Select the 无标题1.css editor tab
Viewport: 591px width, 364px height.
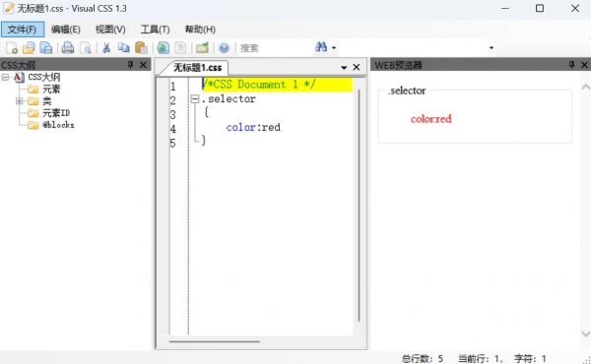pyautogui.click(x=197, y=67)
